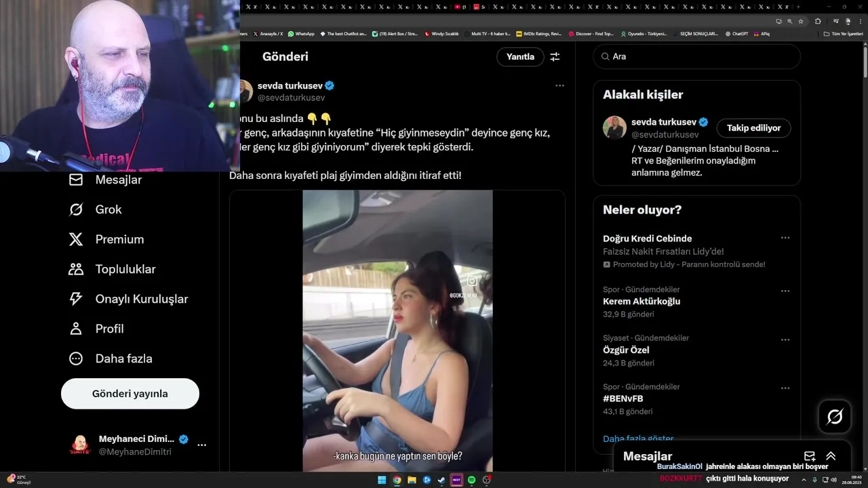Open Windows Start menu
The image size is (868, 488).
click(x=382, y=480)
